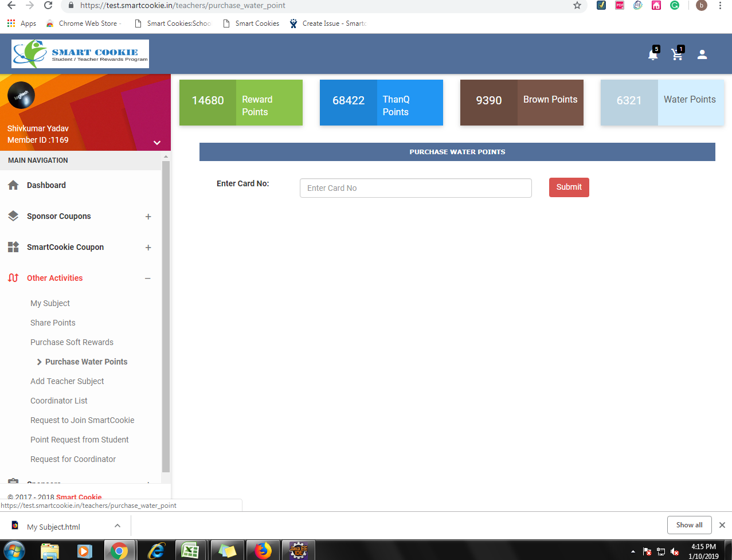Click the SmartCookie Coupon grid icon
This screenshot has height=560, width=732.
(13, 247)
